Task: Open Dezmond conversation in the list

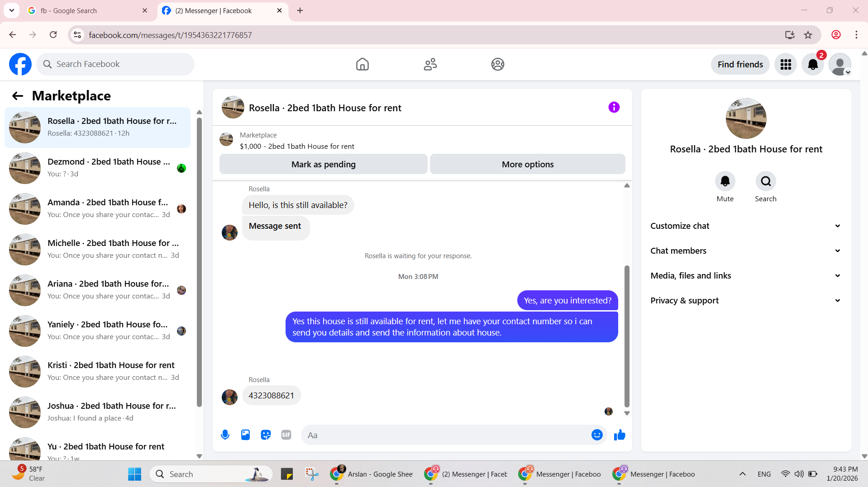Action: (97, 168)
